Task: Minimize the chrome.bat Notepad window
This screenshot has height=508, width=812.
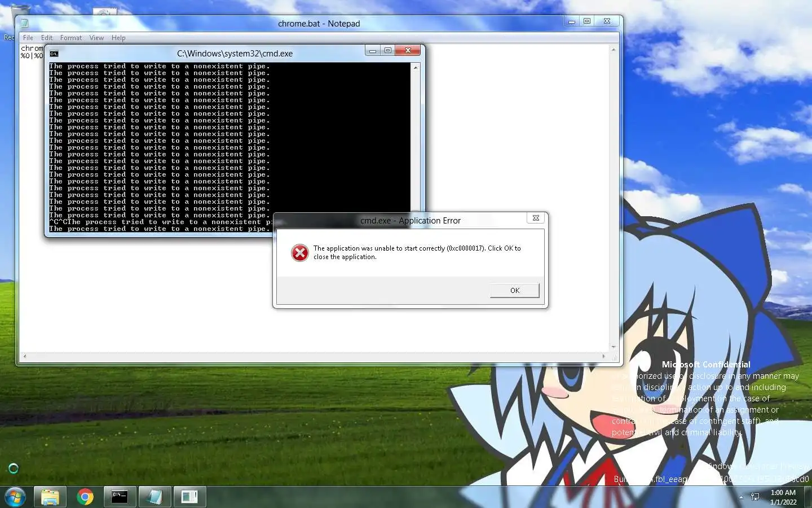Action: point(571,21)
